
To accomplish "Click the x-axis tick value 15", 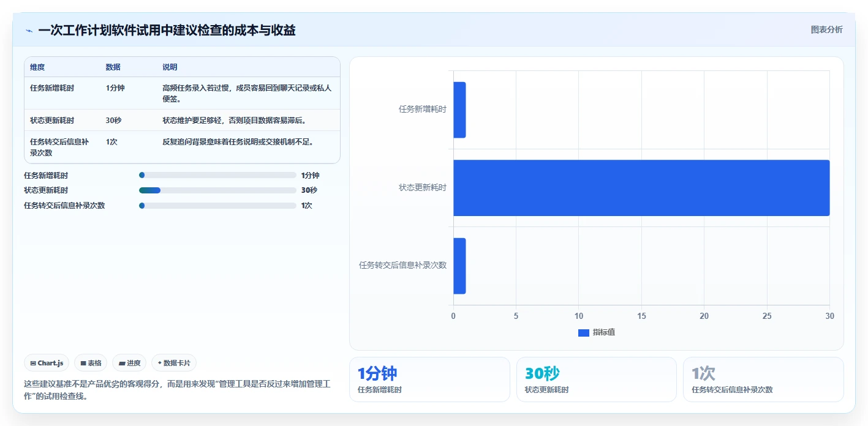I will coord(641,316).
